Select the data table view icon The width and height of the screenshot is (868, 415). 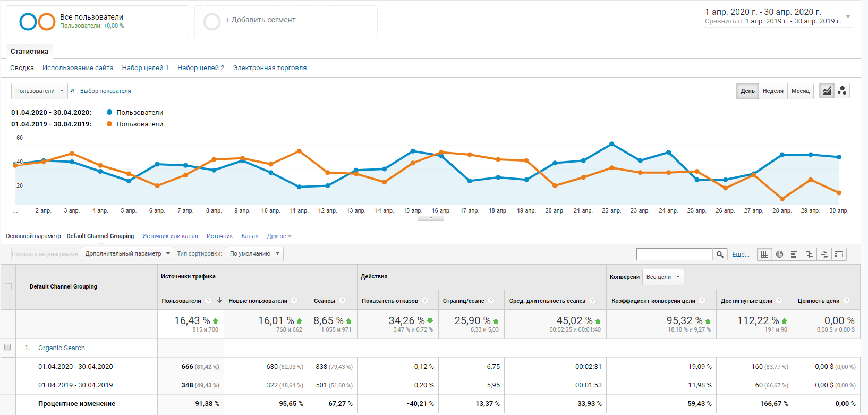click(x=764, y=255)
